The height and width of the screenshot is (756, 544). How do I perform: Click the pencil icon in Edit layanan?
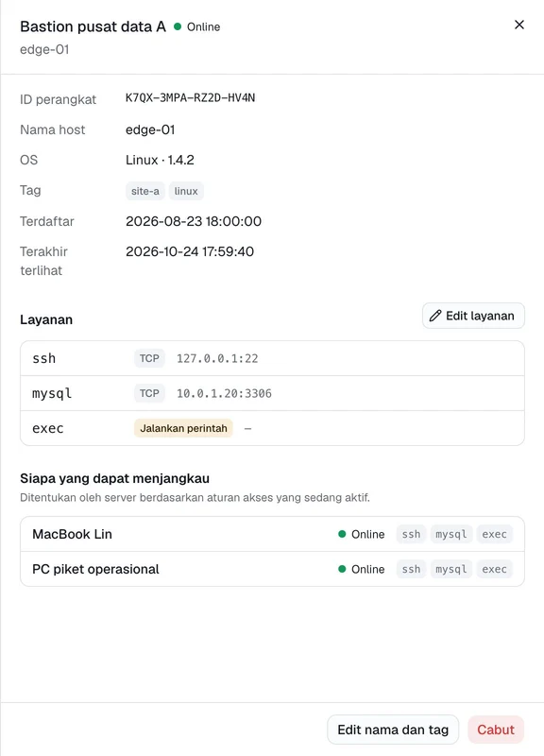435,316
